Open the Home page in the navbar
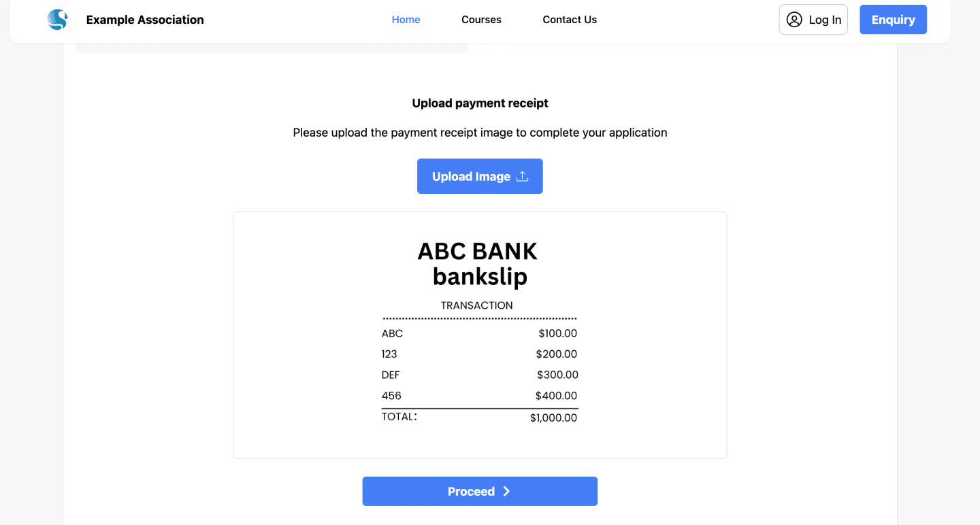The width and height of the screenshot is (980, 525). pyautogui.click(x=406, y=20)
